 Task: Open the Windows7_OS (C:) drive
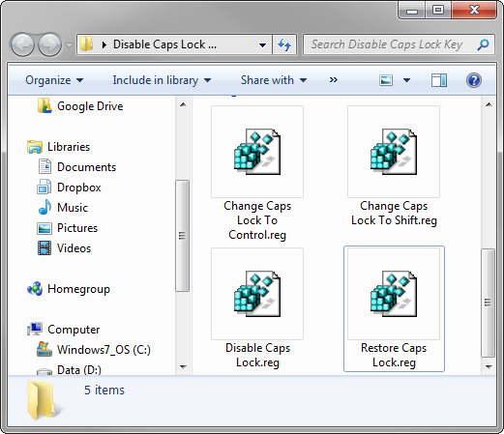(x=93, y=350)
